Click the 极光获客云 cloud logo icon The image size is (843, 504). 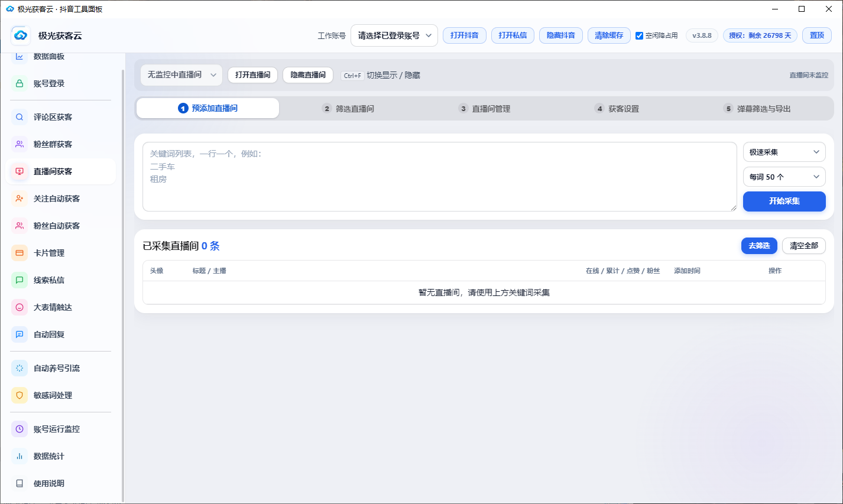[x=21, y=35]
